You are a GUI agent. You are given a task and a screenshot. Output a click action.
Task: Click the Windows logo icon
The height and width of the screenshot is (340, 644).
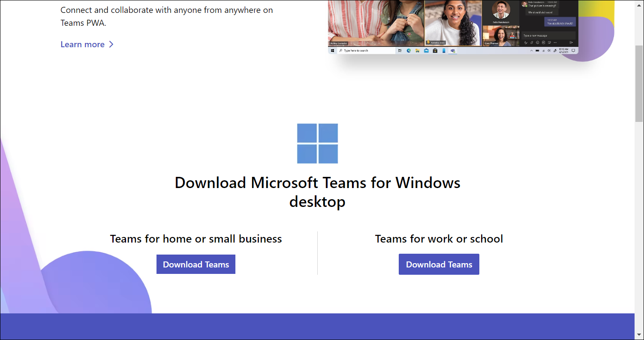317,143
